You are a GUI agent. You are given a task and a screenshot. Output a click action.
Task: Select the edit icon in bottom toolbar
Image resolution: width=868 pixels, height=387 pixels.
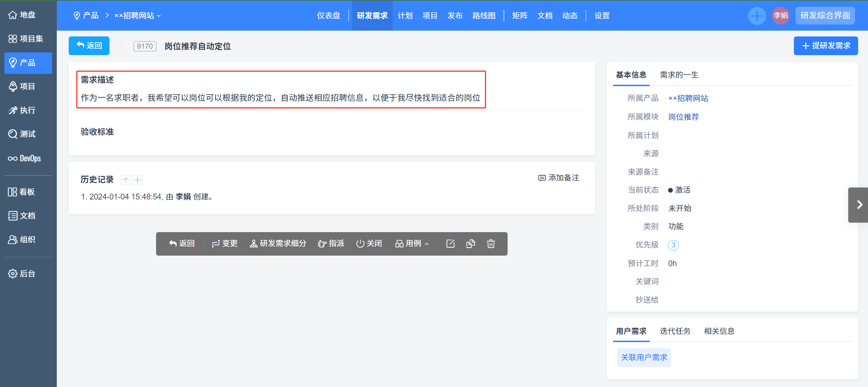tap(450, 243)
